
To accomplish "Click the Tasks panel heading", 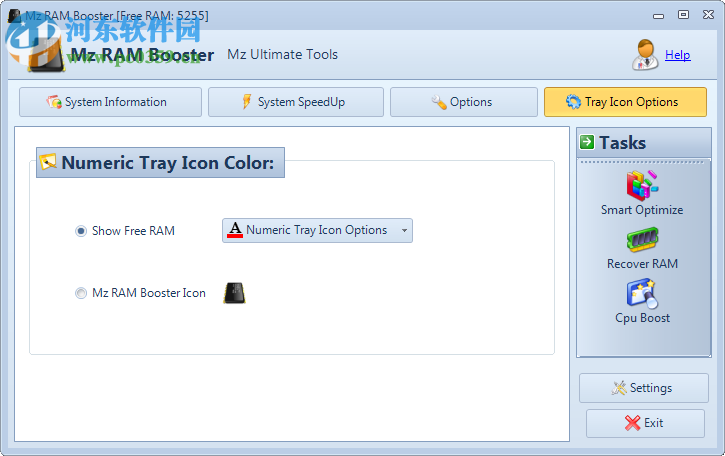I will tap(622, 142).
